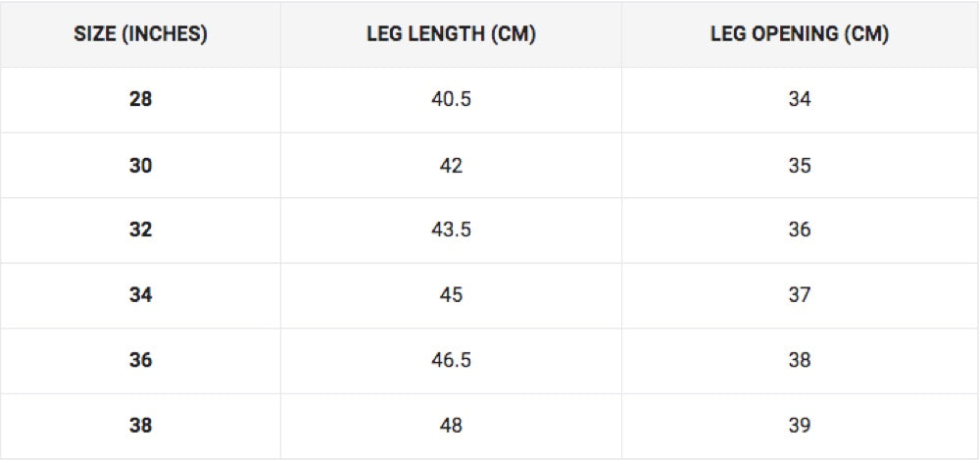Select the size 32 cell
The width and height of the screenshot is (980, 461).
coord(140,230)
